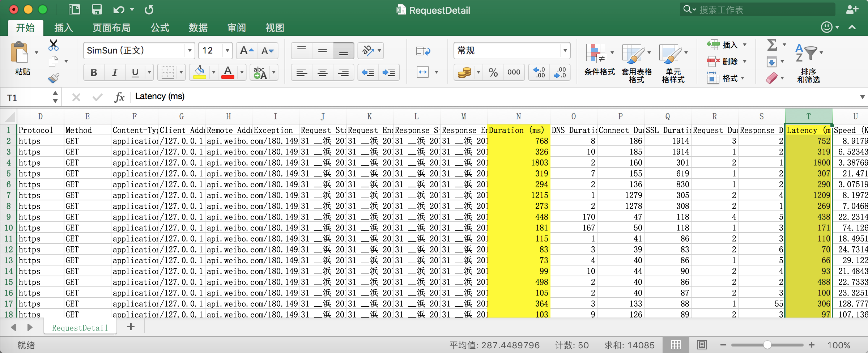Click the AutoSum sigma icon

coord(772,45)
